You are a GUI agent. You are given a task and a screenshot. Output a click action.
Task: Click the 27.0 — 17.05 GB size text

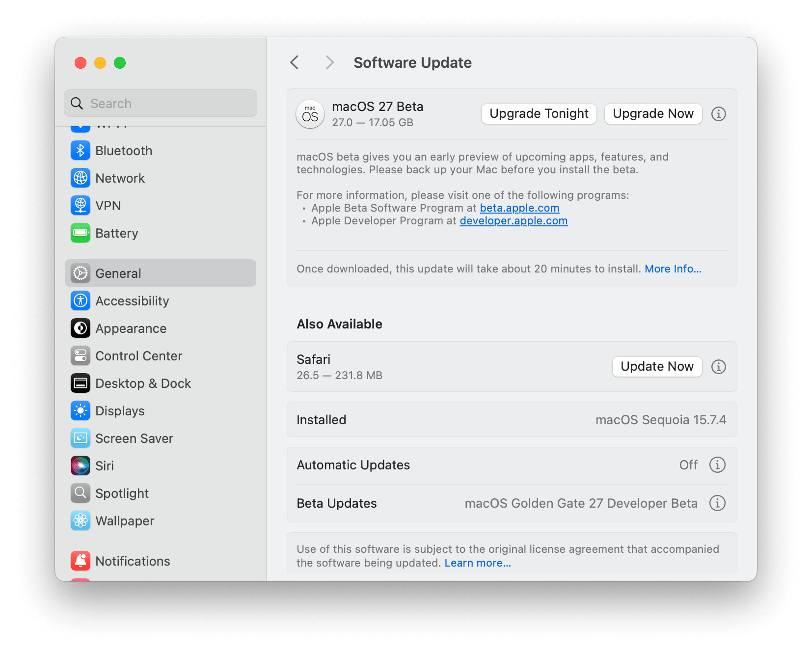(373, 122)
